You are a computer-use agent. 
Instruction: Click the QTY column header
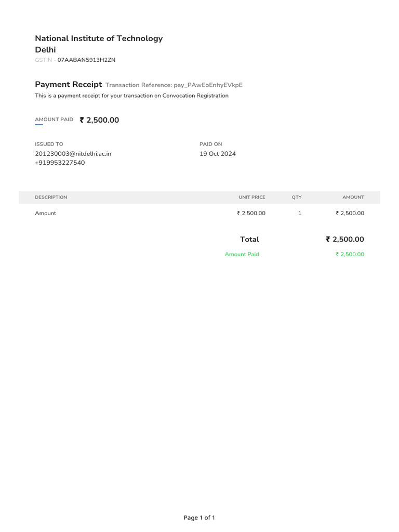(297, 197)
